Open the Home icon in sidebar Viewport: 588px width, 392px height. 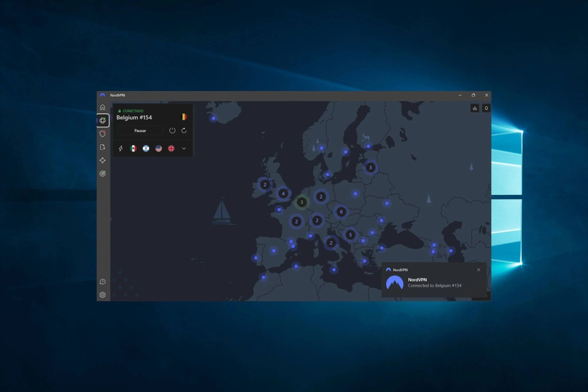point(103,107)
